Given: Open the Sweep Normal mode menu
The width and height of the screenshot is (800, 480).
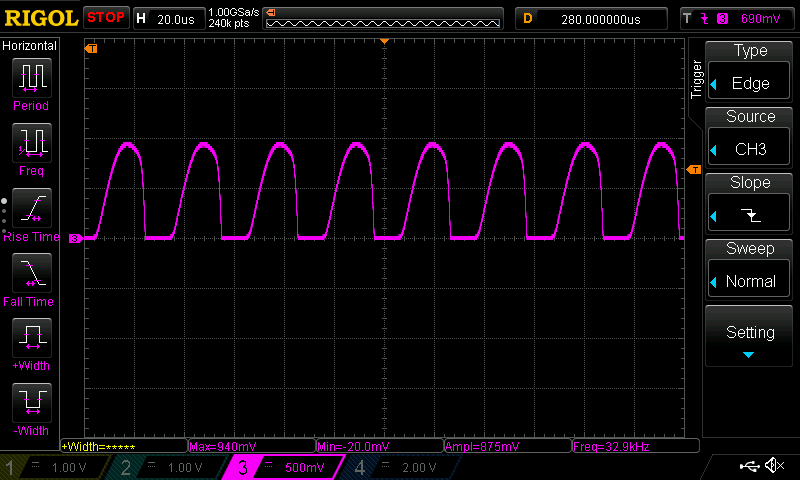Looking at the screenshot, I should click(x=748, y=268).
